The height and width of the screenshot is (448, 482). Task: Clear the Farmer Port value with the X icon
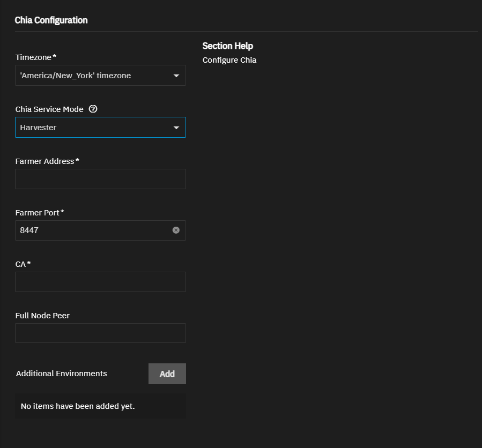click(x=176, y=230)
